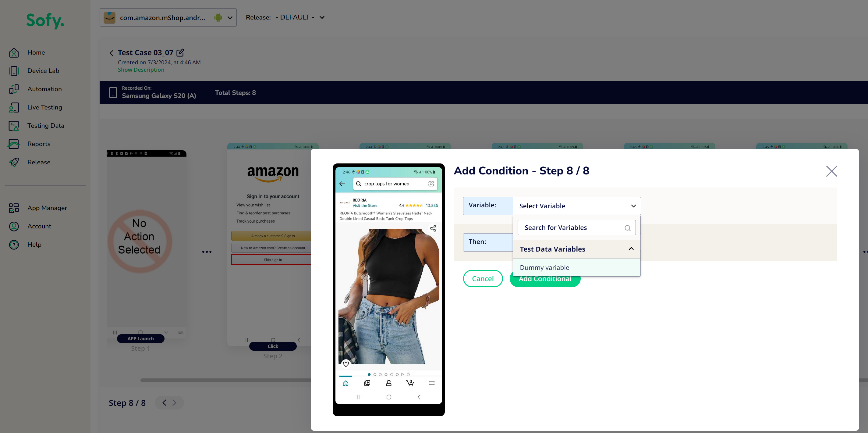Open Select Variable dropdown
This screenshot has height=433, width=868.
(x=576, y=206)
